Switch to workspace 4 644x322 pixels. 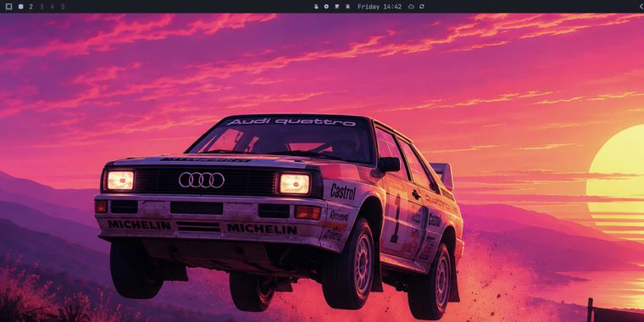point(53,7)
